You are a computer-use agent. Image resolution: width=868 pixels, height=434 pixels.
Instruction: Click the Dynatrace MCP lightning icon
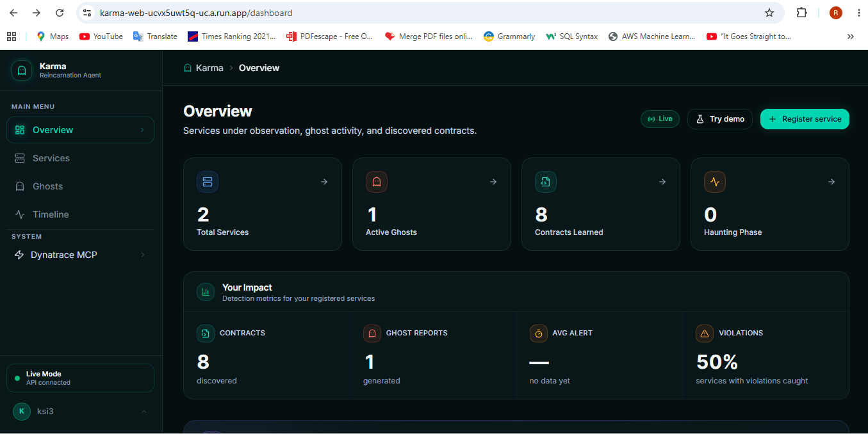(19, 255)
